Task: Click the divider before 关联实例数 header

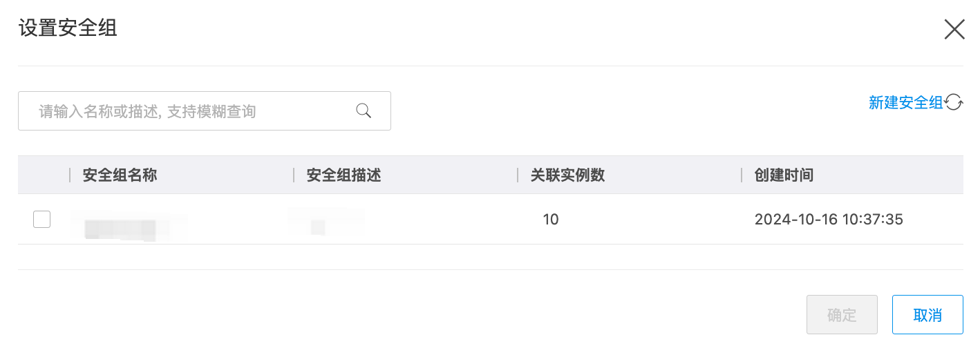Action: pos(518,175)
